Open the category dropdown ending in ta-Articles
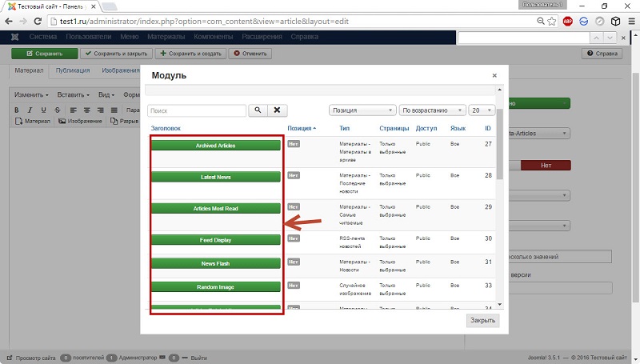 (539, 134)
